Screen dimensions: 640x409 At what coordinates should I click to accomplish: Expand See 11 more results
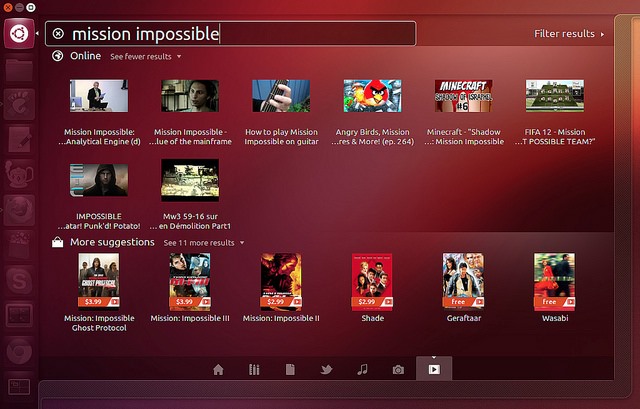coord(203,242)
